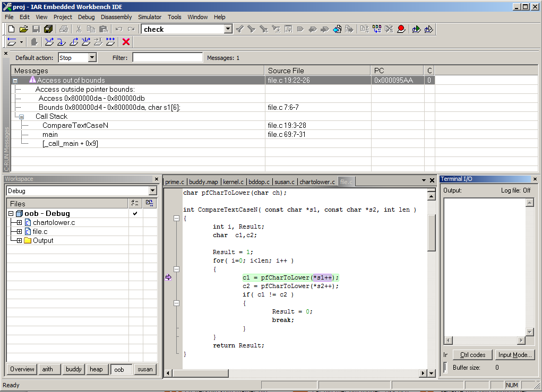
Task: Click the Ctrl codes button
Action: click(x=472, y=355)
